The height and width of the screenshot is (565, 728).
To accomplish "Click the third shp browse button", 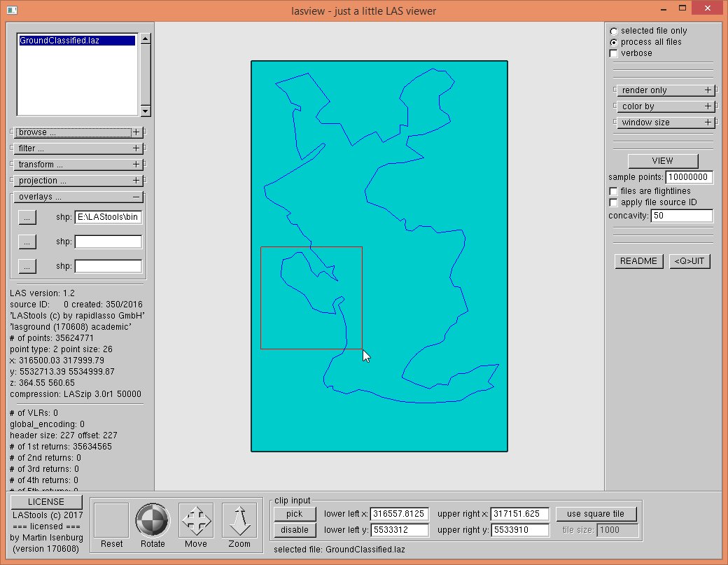I will [x=27, y=267].
